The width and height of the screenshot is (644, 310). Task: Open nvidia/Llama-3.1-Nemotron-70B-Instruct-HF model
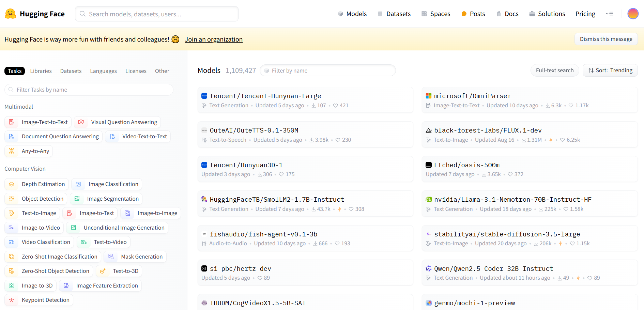tap(530, 204)
